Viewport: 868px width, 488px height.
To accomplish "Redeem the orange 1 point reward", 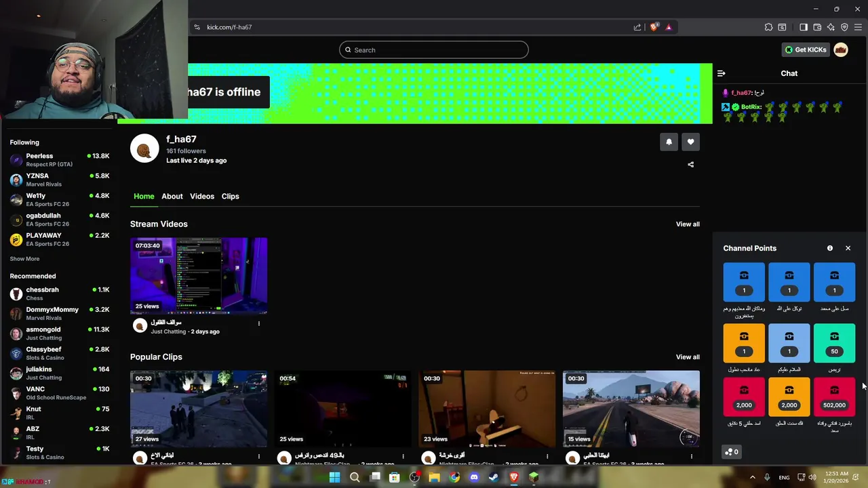I will 744,343.
